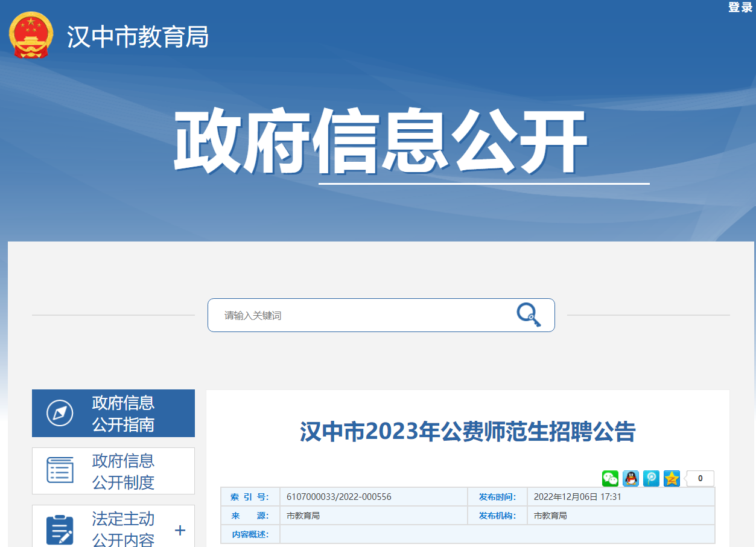Click the magnifier search icon
Image resolution: width=756 pixels, height=547 pixels.
coord(529,315)
